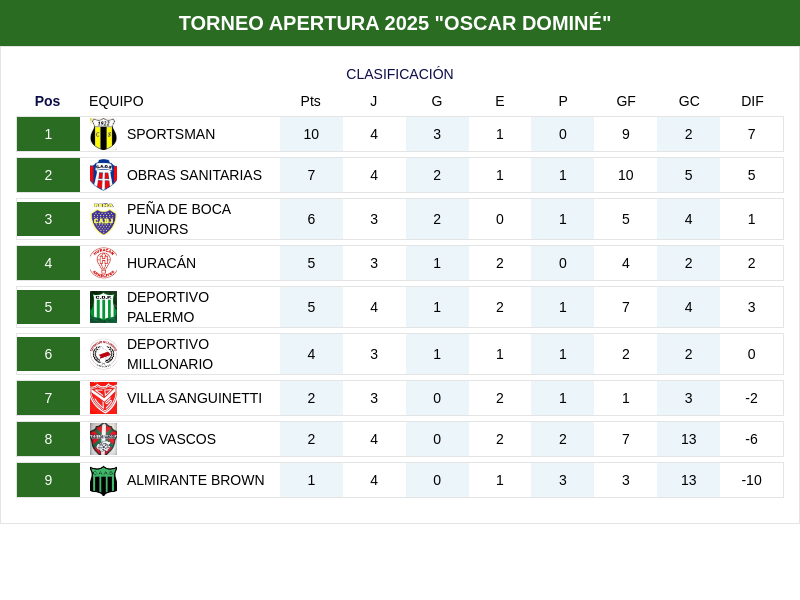The height and width of the screenshot is (600, 800).
Task: Click the Los Vascos team crest
Action: click(x=103, y=439)
